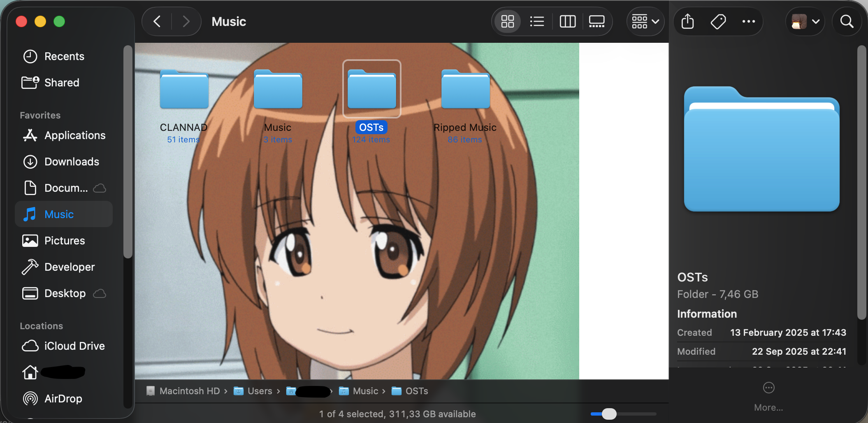Click the iCloud Drive cloud icon

coord(30,346)
